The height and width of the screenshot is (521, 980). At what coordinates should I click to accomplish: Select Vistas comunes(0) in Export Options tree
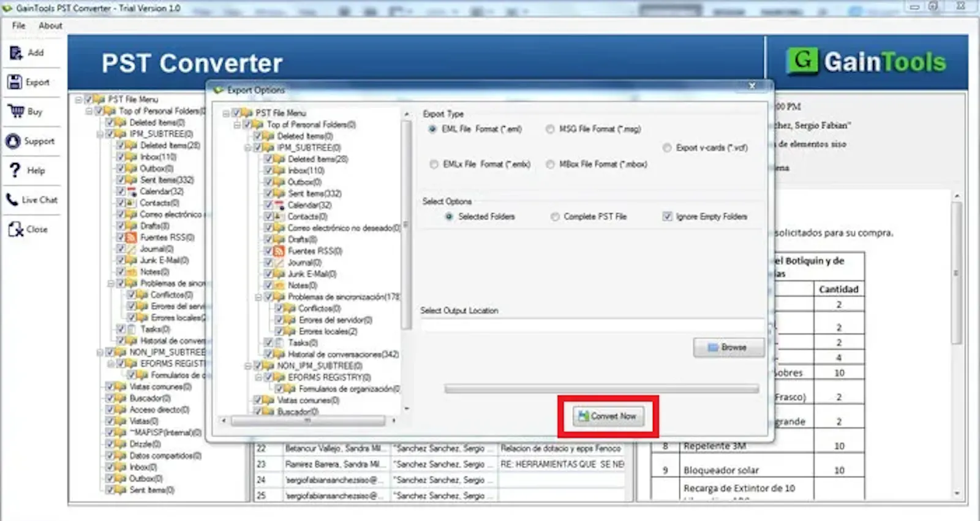pos(308,400)
